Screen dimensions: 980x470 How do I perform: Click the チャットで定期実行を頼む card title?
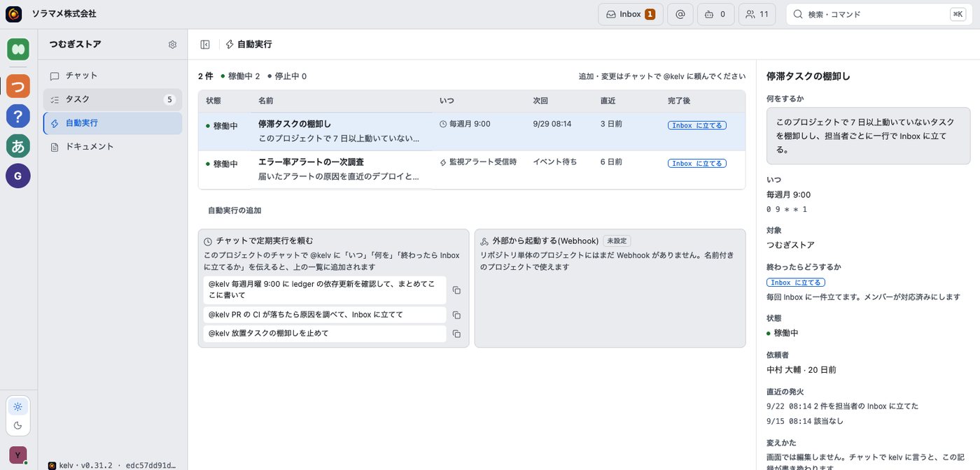pos(265,241)
